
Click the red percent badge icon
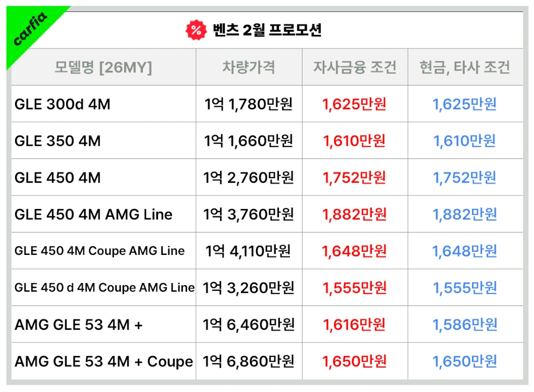click(196, 30)
